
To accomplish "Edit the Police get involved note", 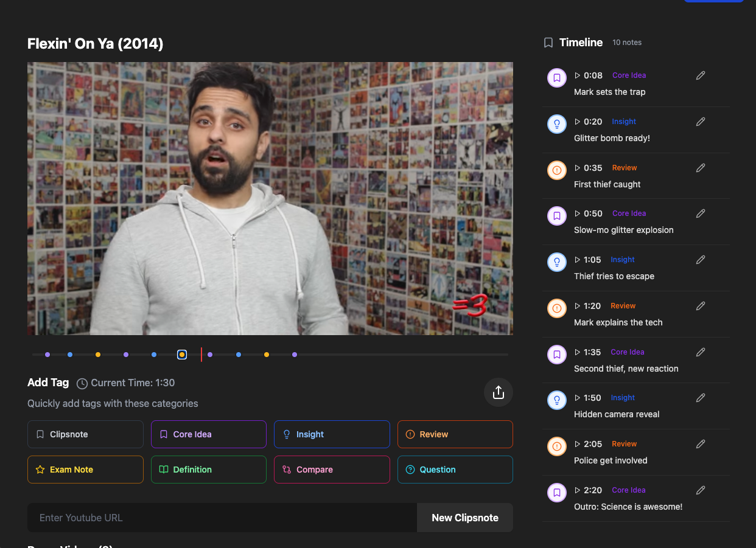I will pos(701,444).
